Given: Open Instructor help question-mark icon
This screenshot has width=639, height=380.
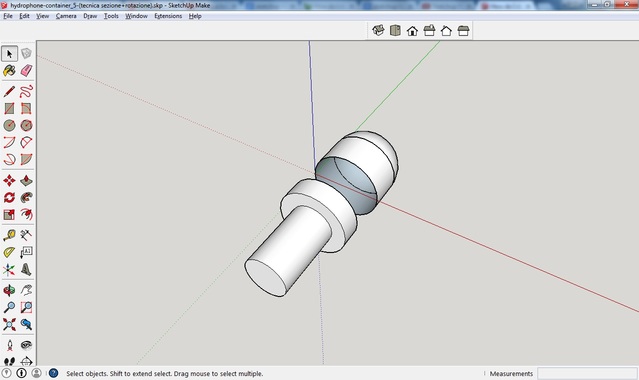Looking at the screenshot, I should [53, 373].
